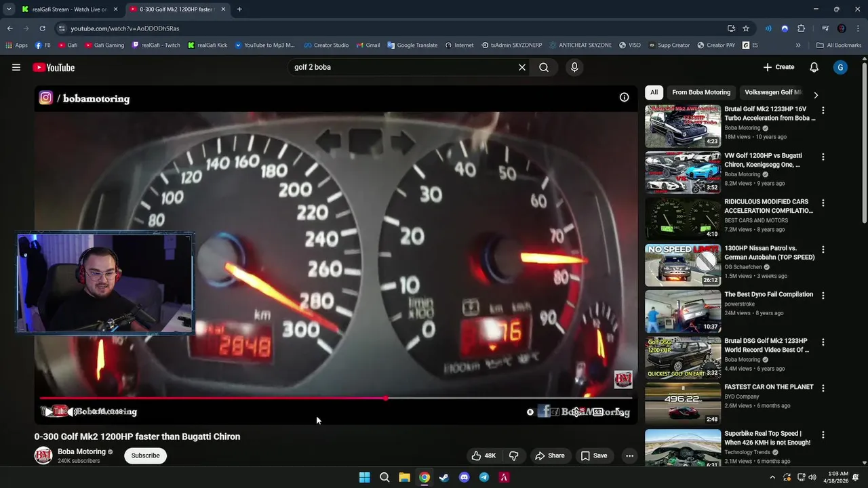Open the Chrome three-dot menu

pyautogui.click(x=857, y=28)
